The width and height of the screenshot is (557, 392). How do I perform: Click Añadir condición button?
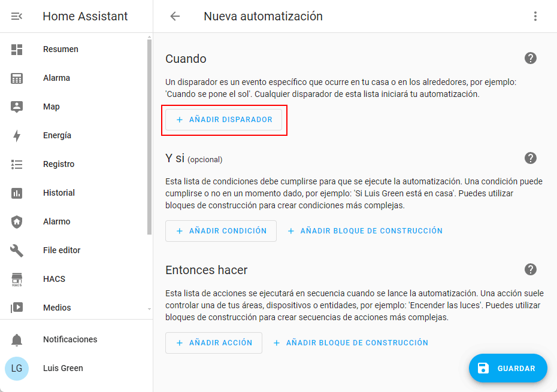tap(221, 230)
